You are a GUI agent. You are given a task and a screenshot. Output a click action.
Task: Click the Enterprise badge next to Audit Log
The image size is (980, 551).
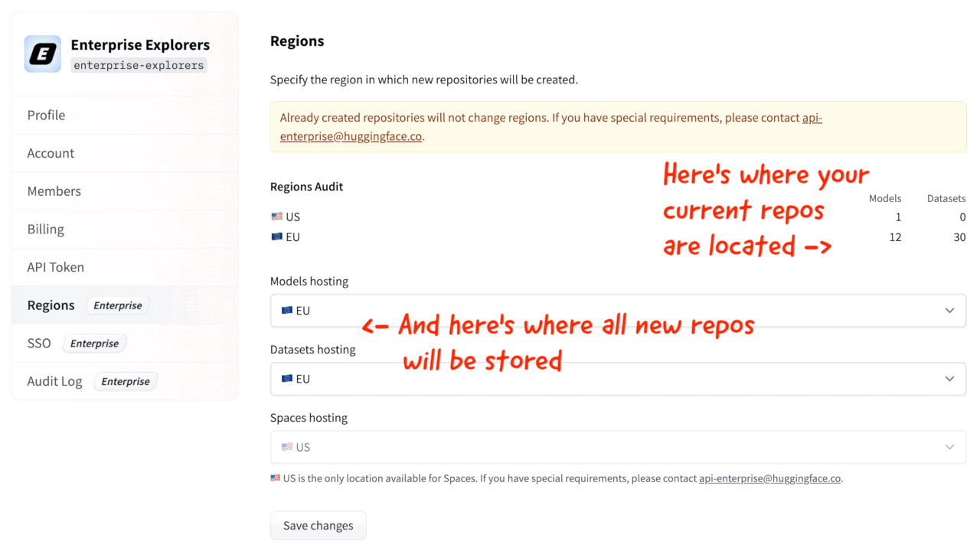126,382
